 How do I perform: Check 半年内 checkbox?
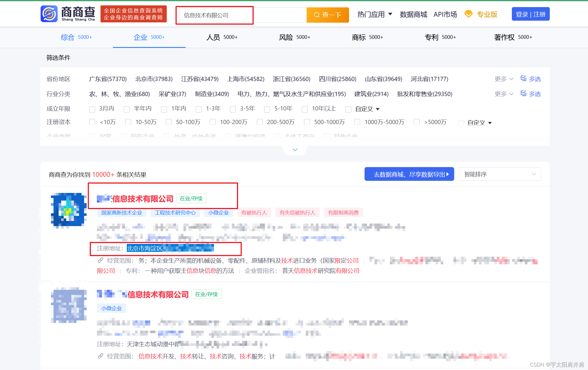click(x=127, y=109)
